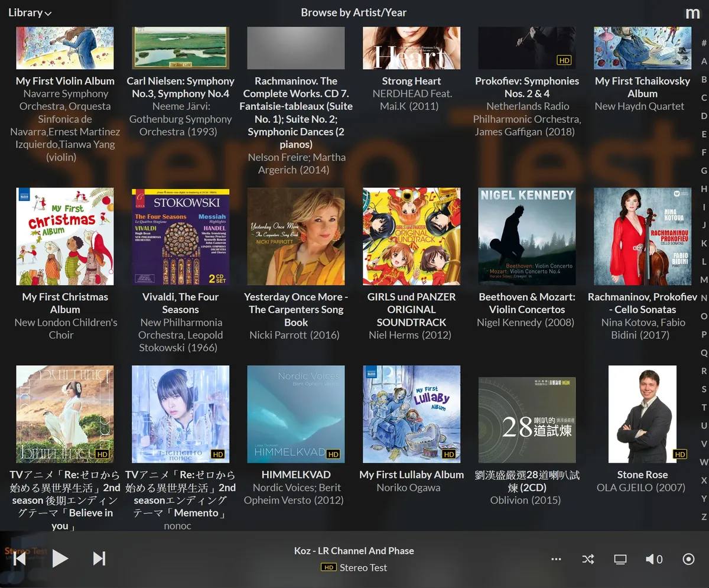The height and width of the screenshot is (588, 709).
Task: Jump to artists starting with K
Action: click(x=704, y=243)
